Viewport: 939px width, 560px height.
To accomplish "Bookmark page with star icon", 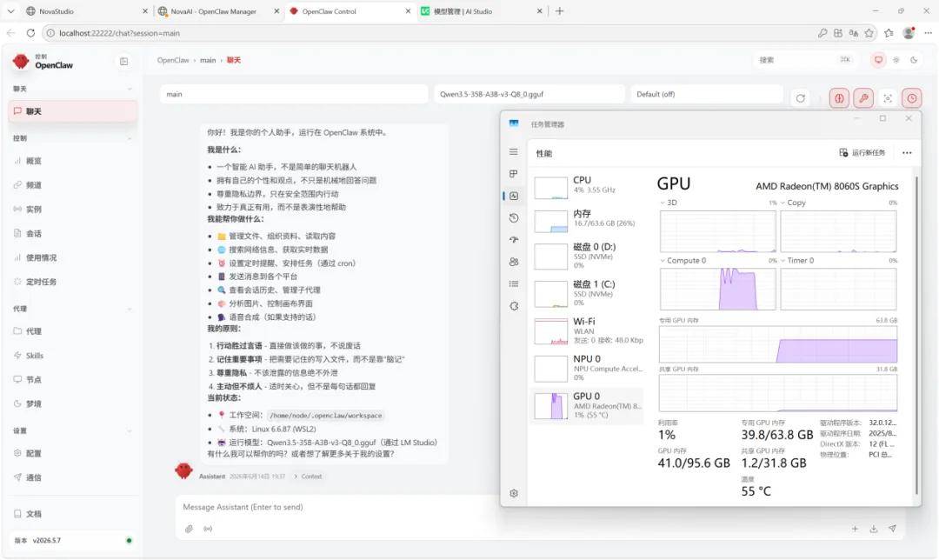I will point(869,33).
